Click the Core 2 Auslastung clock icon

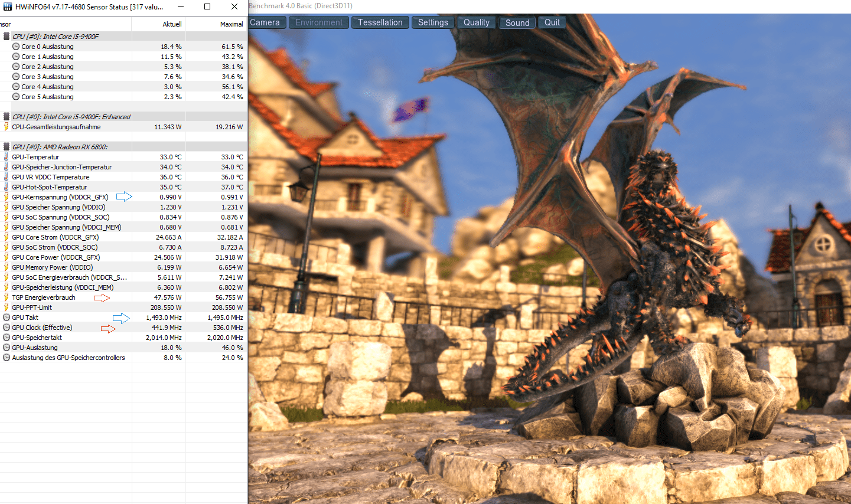16,67
